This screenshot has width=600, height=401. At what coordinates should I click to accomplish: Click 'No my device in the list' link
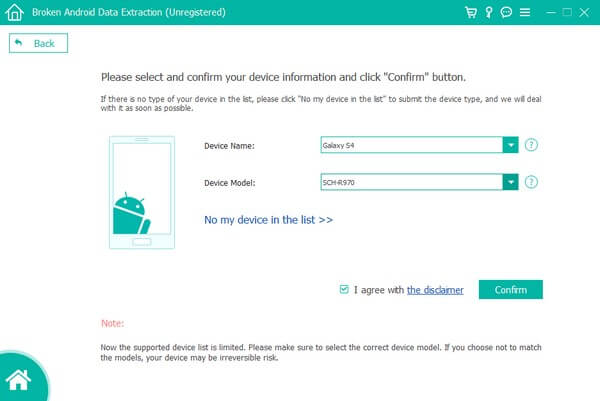tap(268, 220)
